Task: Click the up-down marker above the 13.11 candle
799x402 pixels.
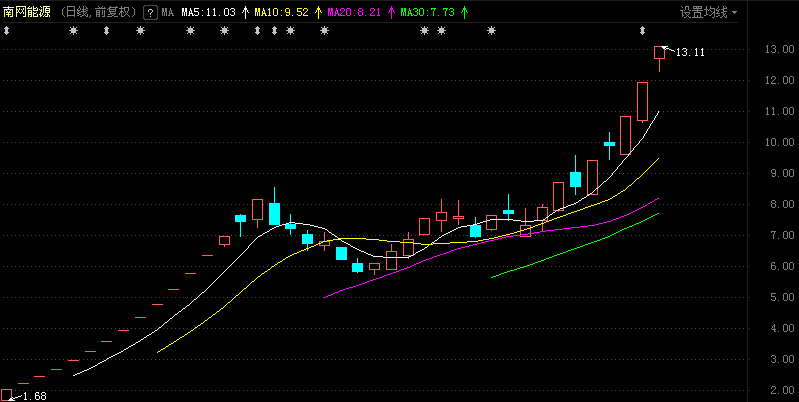Action: tap(643, 31)
